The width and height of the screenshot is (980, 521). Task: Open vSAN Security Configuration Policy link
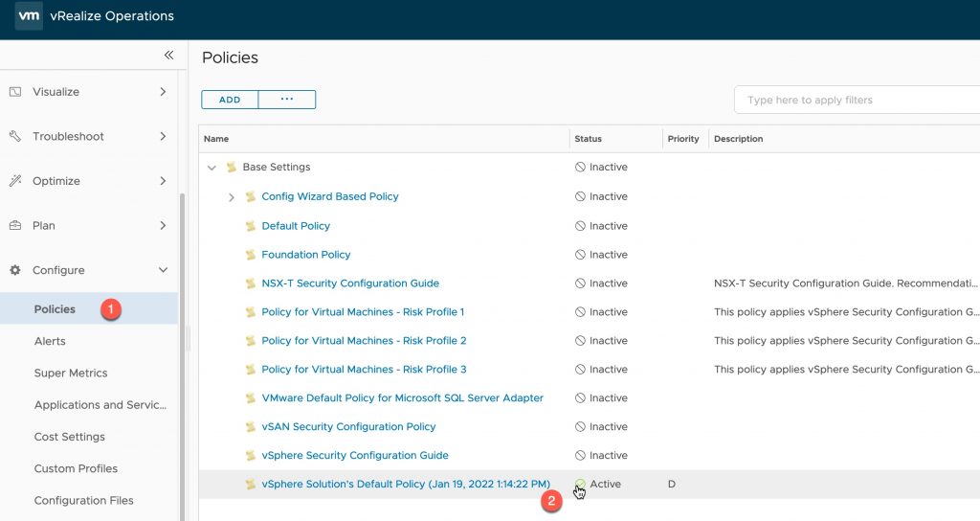(348, 426)
